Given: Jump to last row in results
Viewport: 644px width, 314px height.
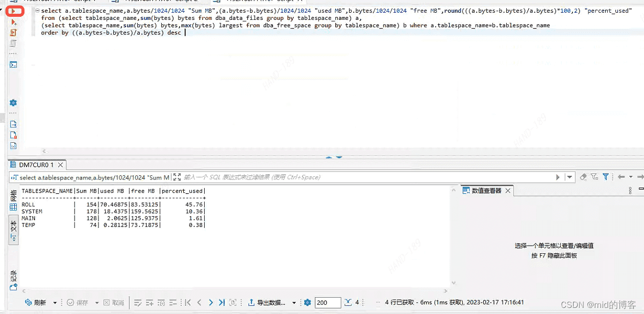Looking at the screenshot, I should 221,302.
